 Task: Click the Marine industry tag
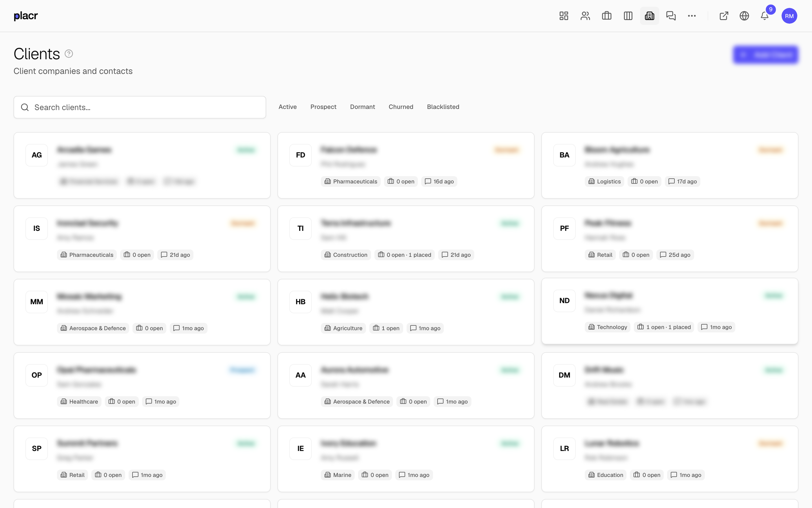[337, 475]
